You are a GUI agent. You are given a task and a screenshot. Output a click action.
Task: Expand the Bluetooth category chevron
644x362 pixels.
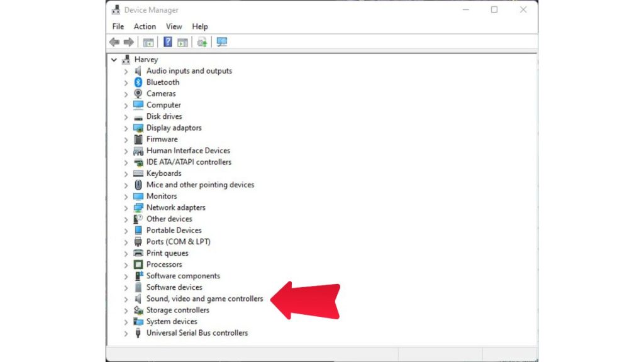[x=126, y=83]
